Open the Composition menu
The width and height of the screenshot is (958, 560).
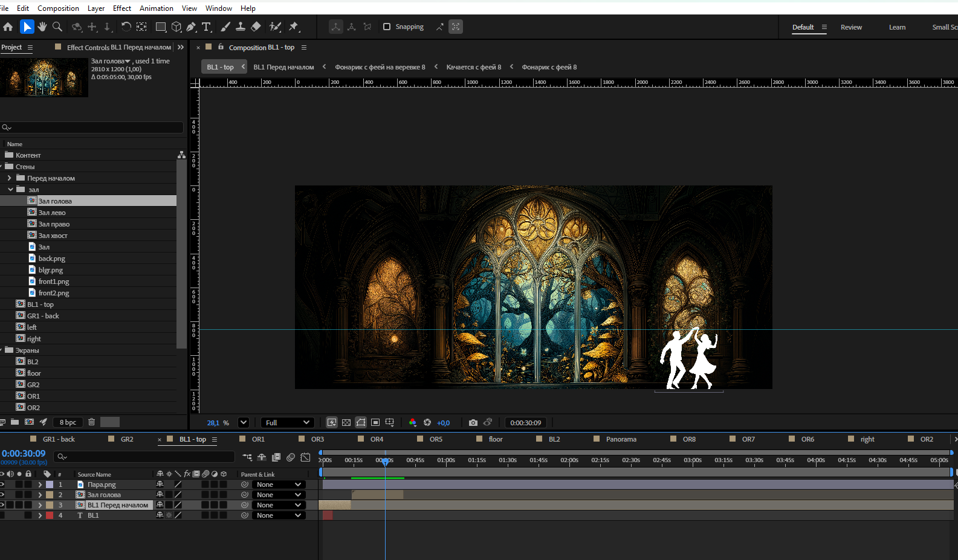coord(58,8)
